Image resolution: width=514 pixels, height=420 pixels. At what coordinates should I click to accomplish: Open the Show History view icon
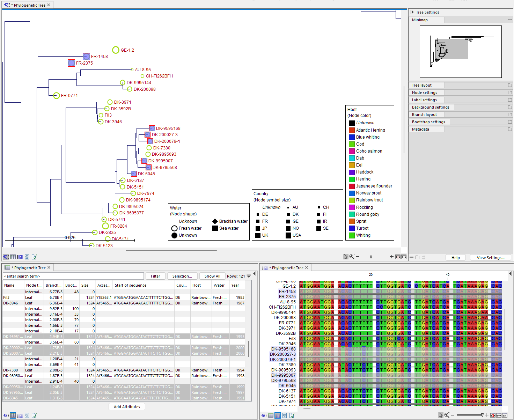coord(27,257)
